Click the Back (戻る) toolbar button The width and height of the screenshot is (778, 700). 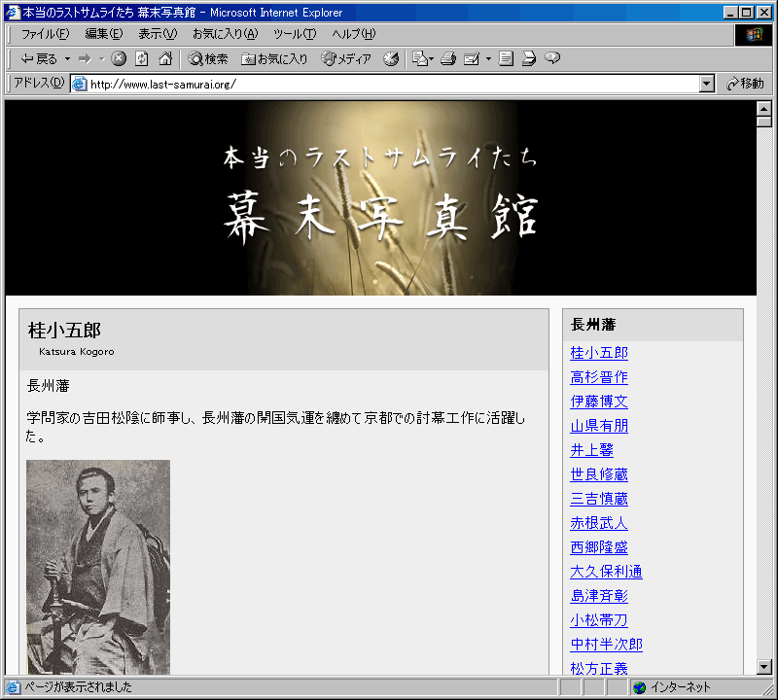coord(39,59)
